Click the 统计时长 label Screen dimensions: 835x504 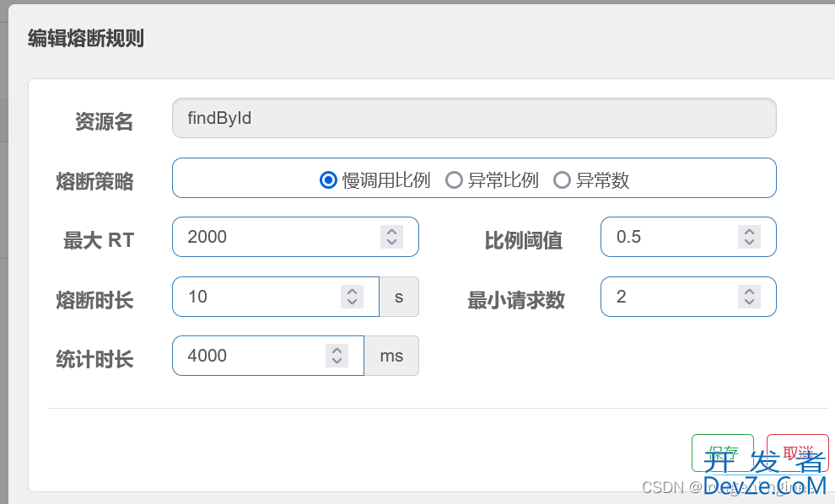point(94,359)
